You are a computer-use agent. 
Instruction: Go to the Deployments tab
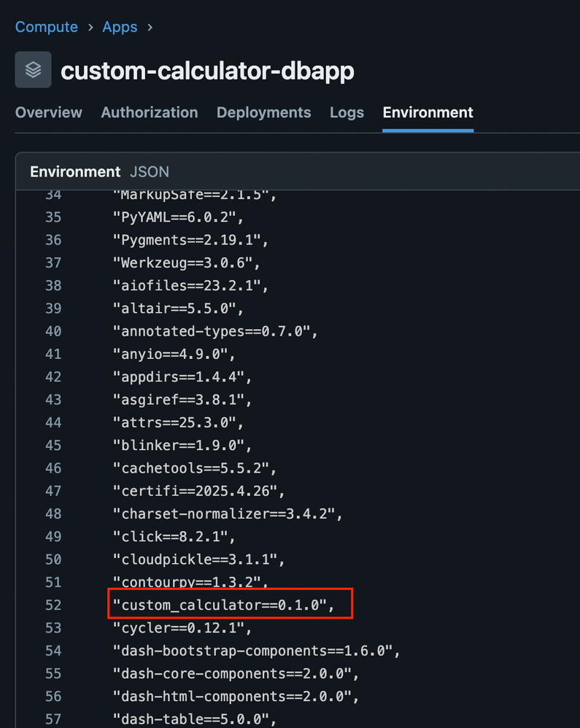pyautogui.click(x=263, y=112)
